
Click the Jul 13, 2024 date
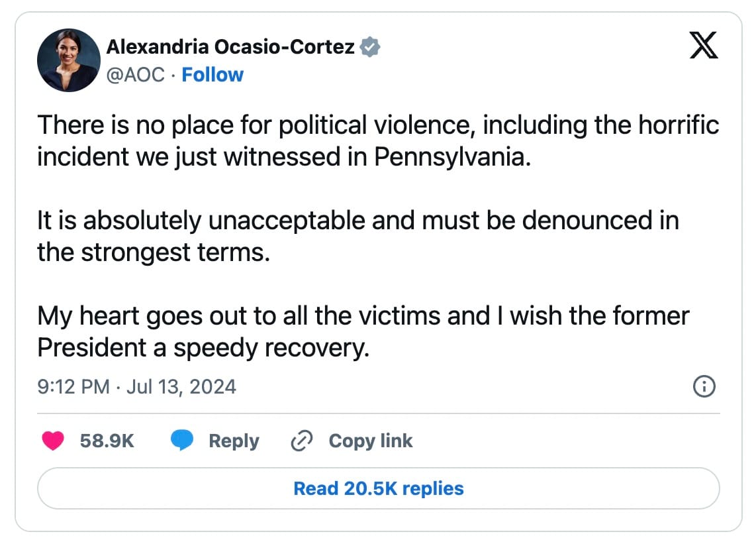181,386
